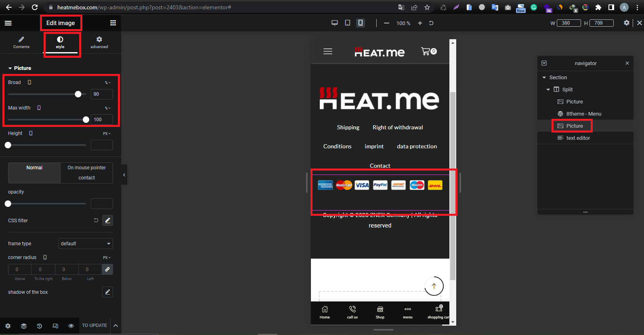Viewport: 644px width, 335px height.
Task: Collapse the Section item in navigator
Action: tap(544, 78)
